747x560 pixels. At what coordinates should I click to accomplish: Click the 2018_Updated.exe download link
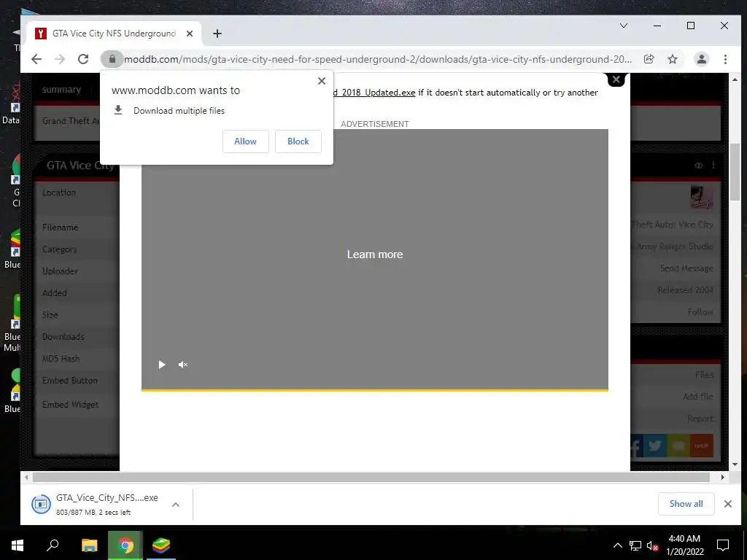(x=374, y=93)
